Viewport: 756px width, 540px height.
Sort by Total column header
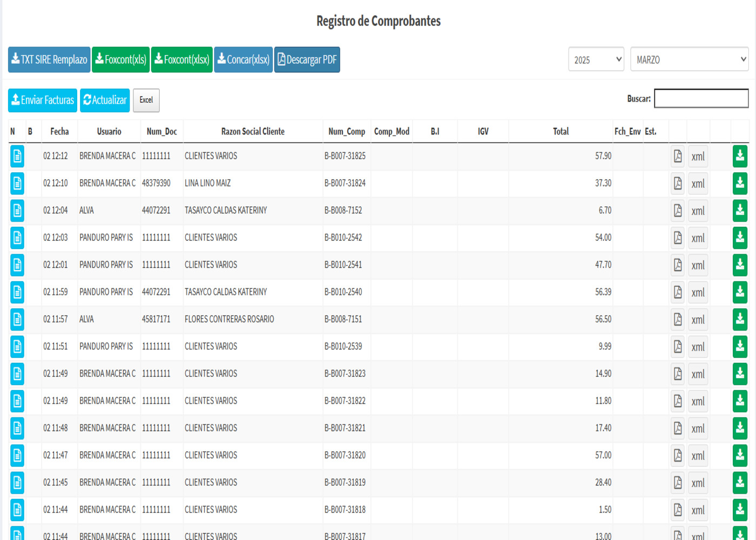561,132
